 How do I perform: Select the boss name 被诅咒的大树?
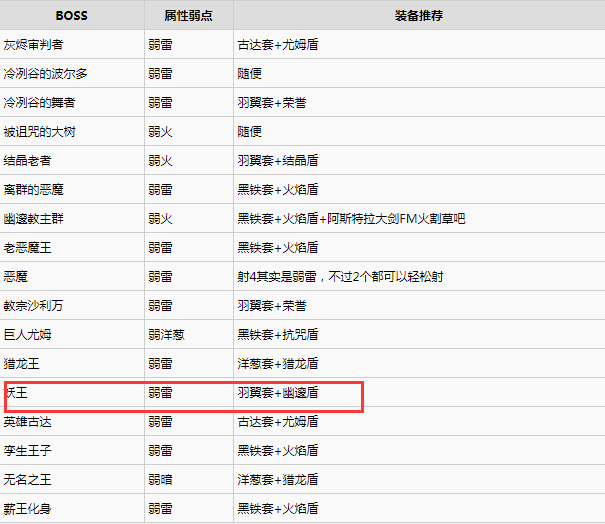click(39, 132)
